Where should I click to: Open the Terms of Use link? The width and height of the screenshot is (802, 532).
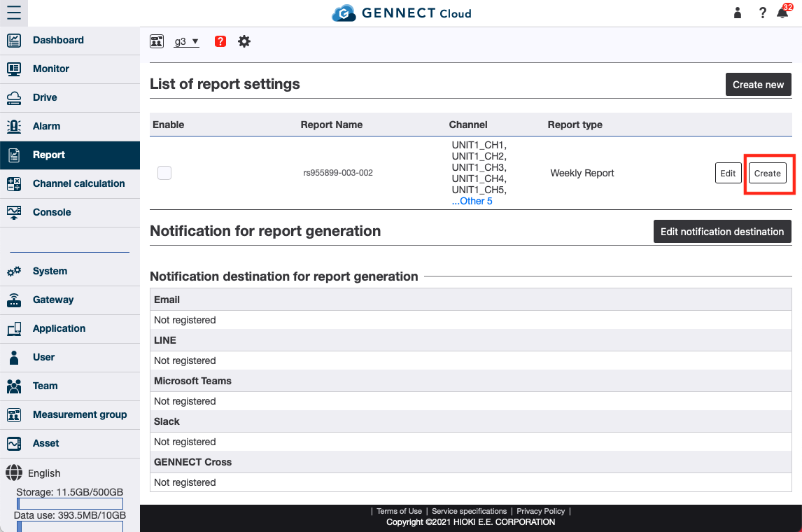pyautogui.click(x=400, y=511)
